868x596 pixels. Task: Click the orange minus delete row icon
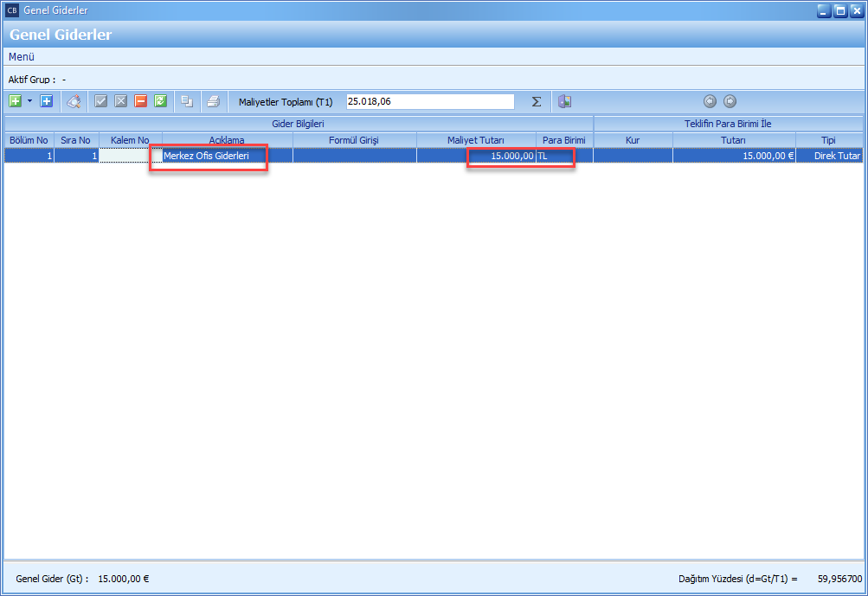pyautogui.click(x=140, y=101)
